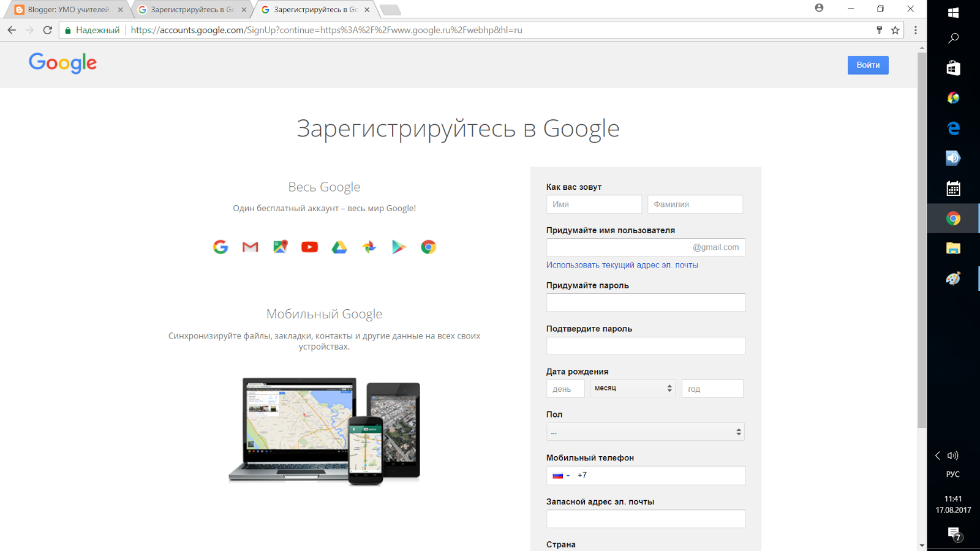This screenshot has height=551, width=980.
Task: Open the month dropdown for birth date
Action: (x=633, y=388)
